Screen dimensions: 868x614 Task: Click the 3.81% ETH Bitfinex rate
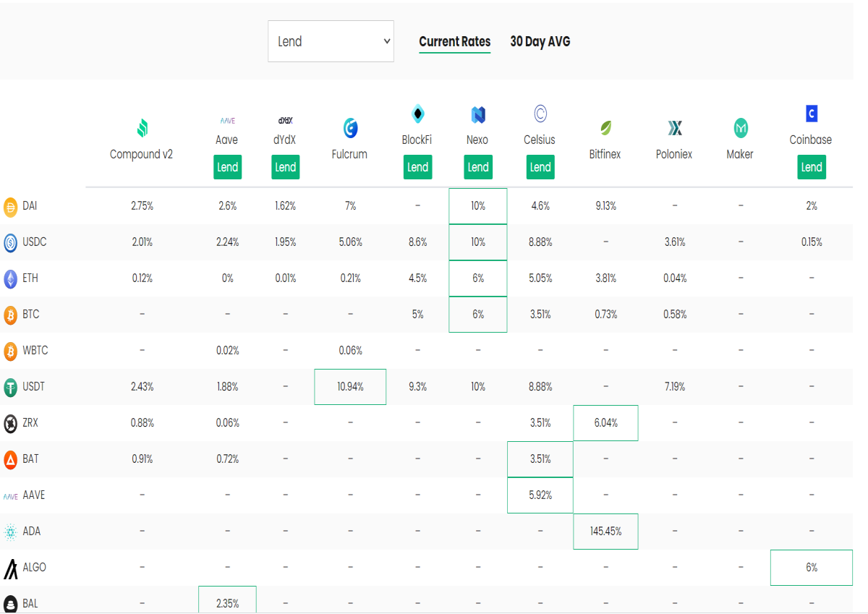(x=605, y=278)
